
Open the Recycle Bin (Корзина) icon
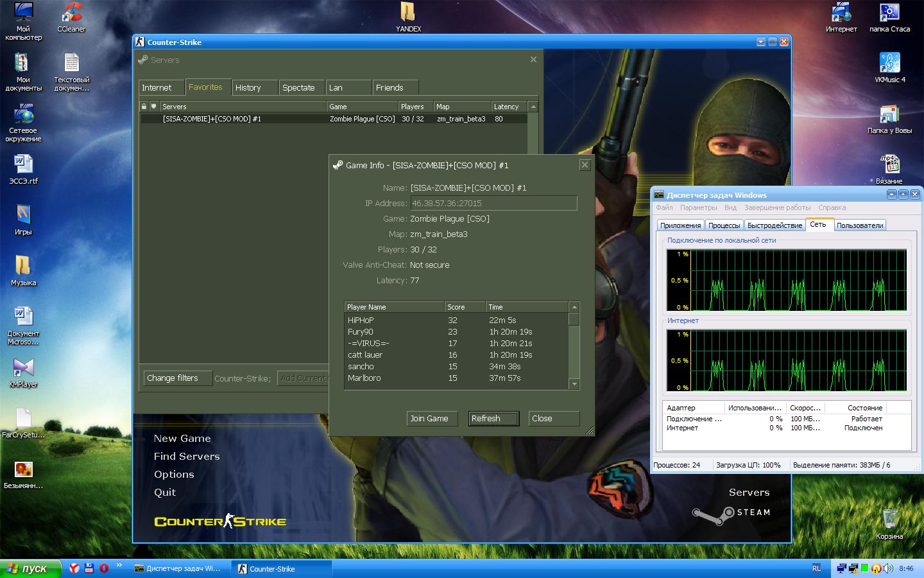[889, 520]
